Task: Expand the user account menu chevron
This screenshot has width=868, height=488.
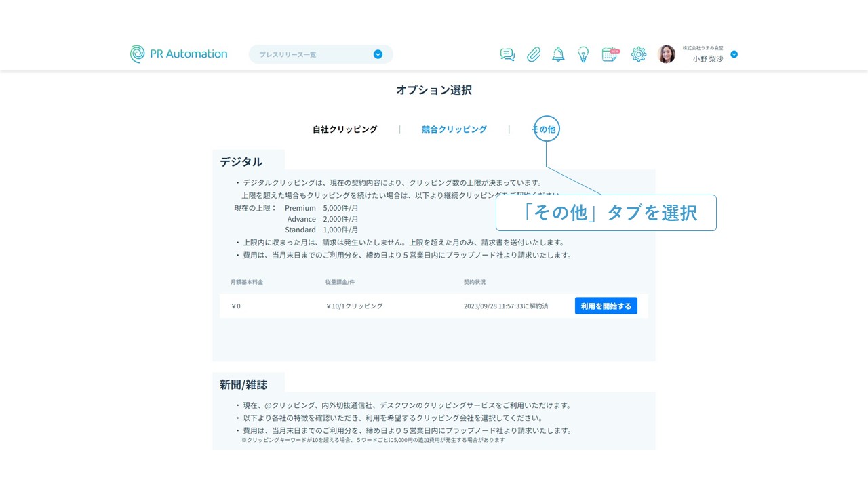Action: [x=734, y=54]
